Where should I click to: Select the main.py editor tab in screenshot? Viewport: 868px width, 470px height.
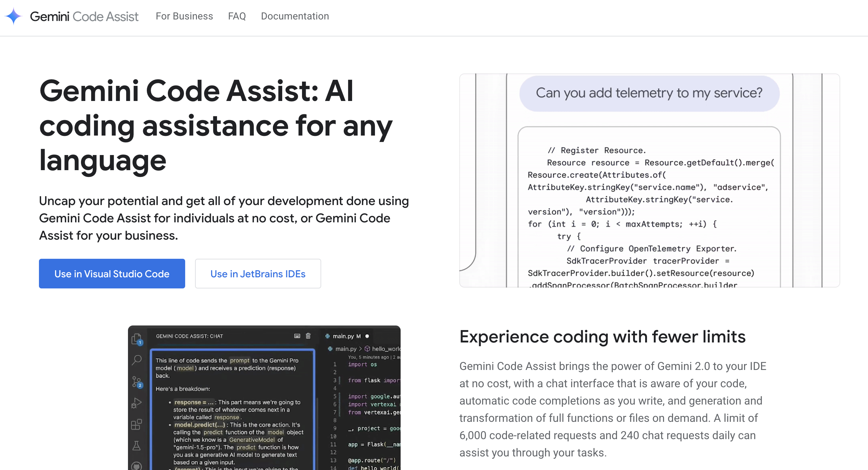[x=347, y=336]
